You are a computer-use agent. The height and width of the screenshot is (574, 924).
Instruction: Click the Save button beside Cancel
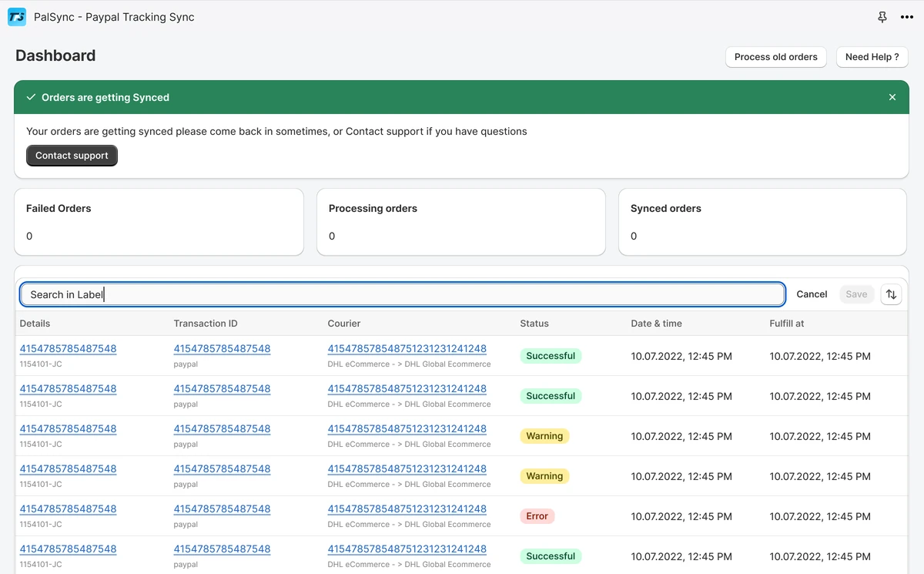(856, 294)
